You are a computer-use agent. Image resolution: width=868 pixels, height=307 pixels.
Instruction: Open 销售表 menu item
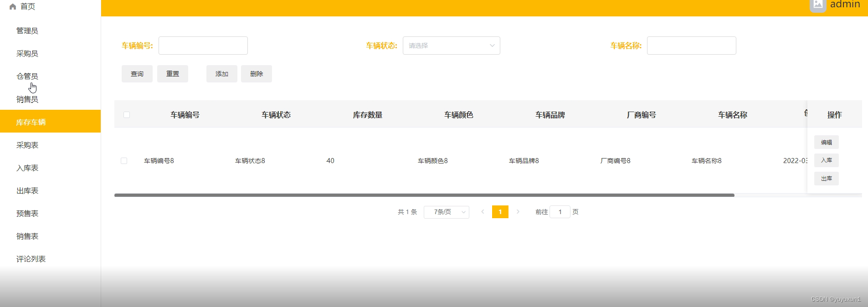pos(50,236)
